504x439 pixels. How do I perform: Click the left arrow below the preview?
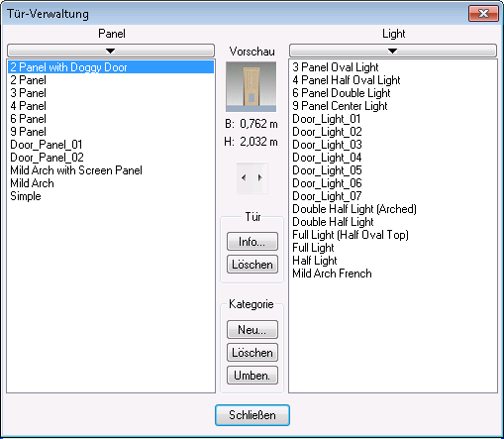[x=244, y=178]
